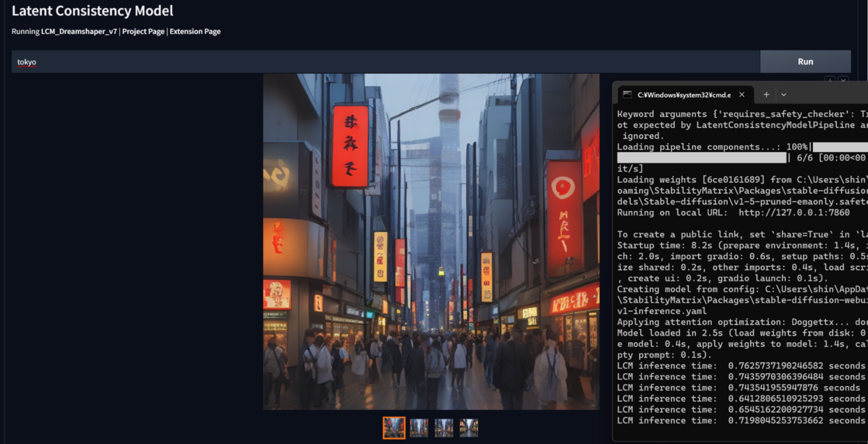The image size is (868, 444).
Task: Open a new terminal tab with plus icon
Action: coord(766,95)
